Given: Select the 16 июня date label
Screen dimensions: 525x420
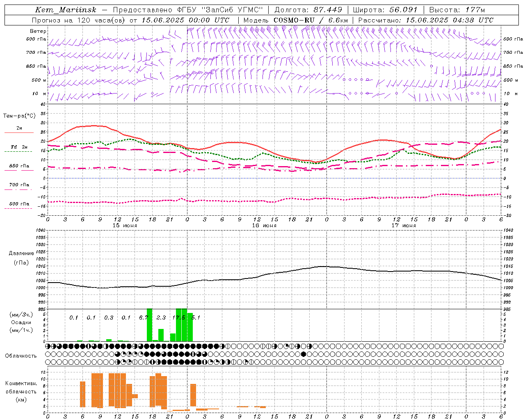Looking at the screenshot, I should point(264,225).
